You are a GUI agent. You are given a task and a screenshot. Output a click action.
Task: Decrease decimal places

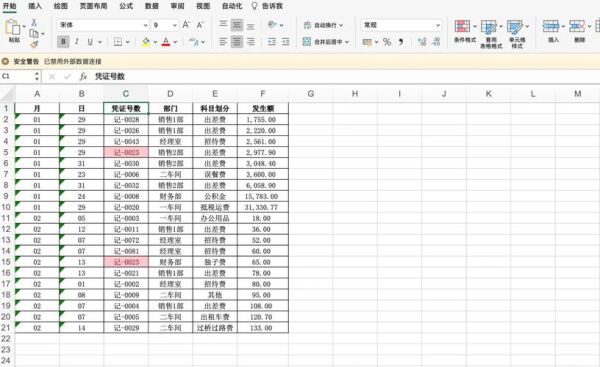pos(436,42)
